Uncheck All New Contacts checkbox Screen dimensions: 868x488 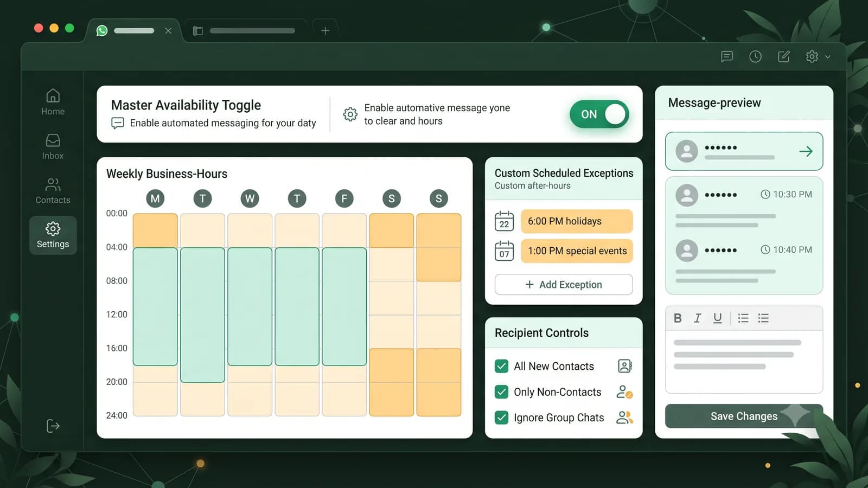501,366
